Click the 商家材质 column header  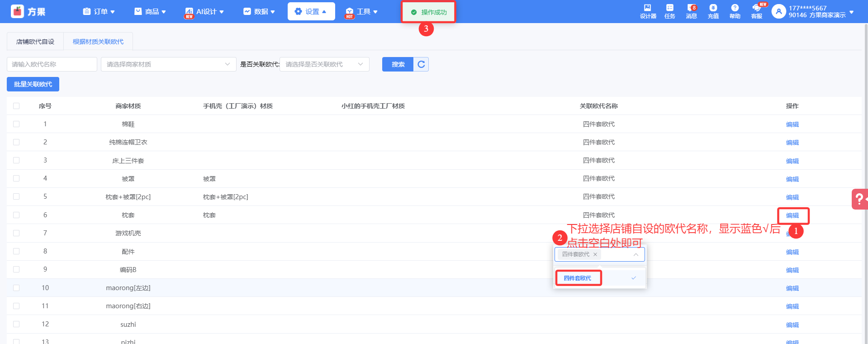pos(128,106)
